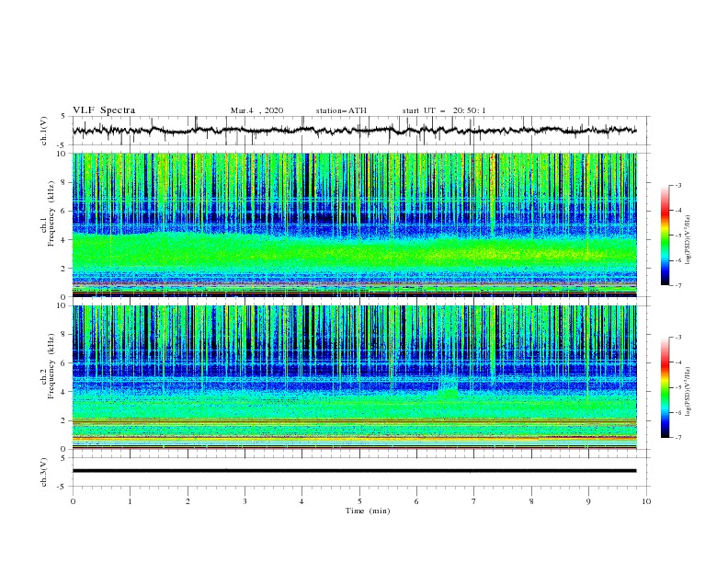Click time axis tick label "1"
728x563 pixels.
click(130, 501)
